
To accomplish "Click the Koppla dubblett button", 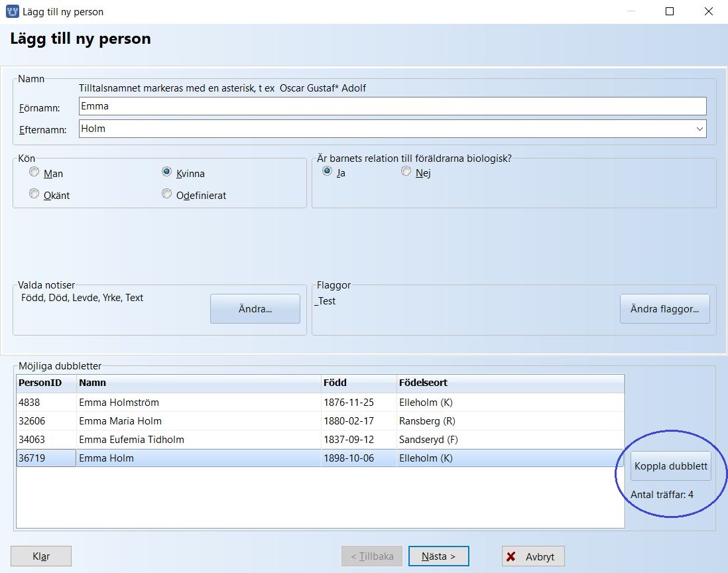I will tap(671, 466).
